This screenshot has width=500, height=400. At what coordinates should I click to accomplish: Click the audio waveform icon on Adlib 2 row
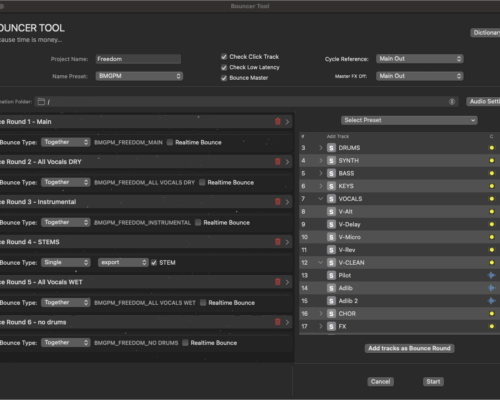(491, 301)
